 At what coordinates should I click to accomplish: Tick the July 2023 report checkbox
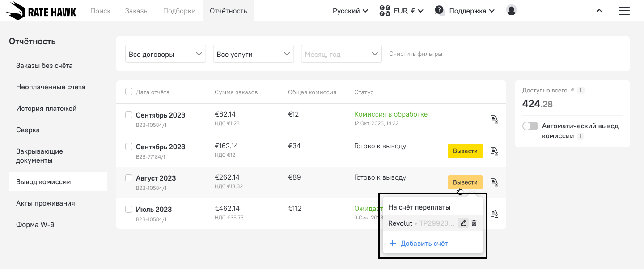click(x=129, y=209)
